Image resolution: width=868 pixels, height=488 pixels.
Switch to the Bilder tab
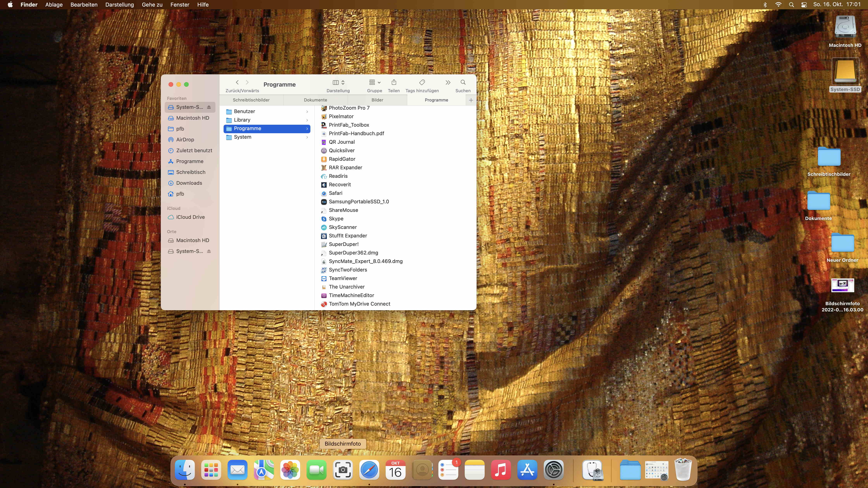click(377, 100)
